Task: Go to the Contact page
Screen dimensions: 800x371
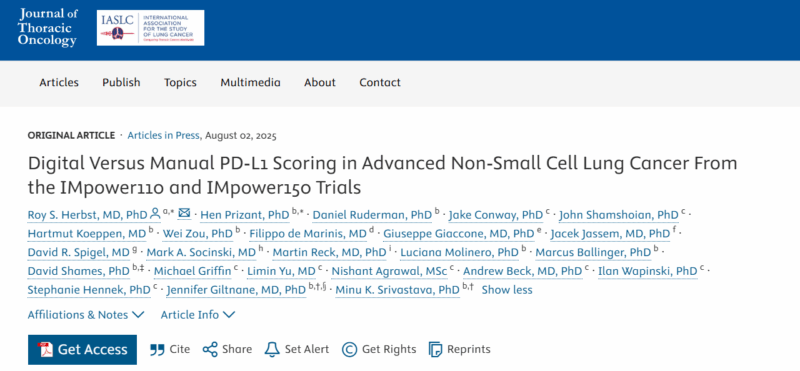Action: coord(380,82)
